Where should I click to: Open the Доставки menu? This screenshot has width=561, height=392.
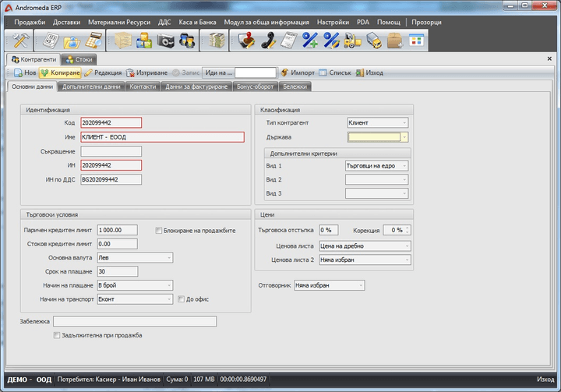[66, 22]
